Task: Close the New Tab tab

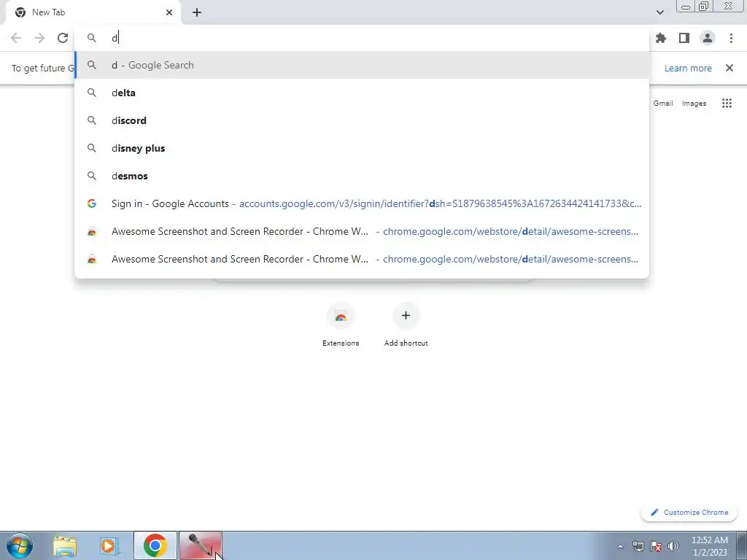Action: [169, 12]
